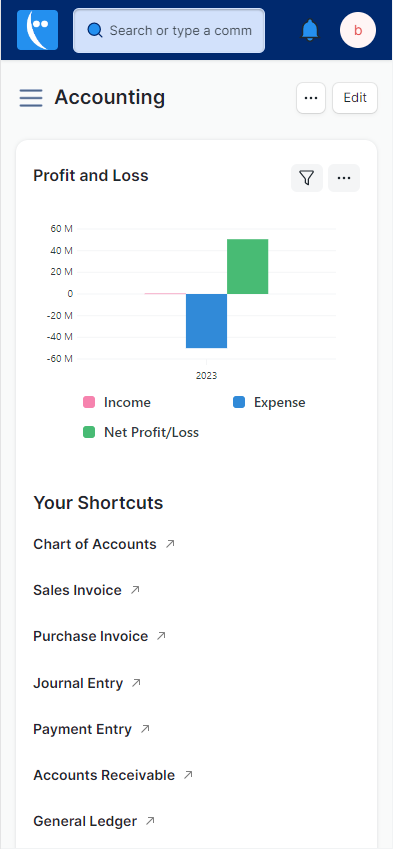Open Profit and Loss chart options menu
The image size is (393, 849).
point(344,178)
